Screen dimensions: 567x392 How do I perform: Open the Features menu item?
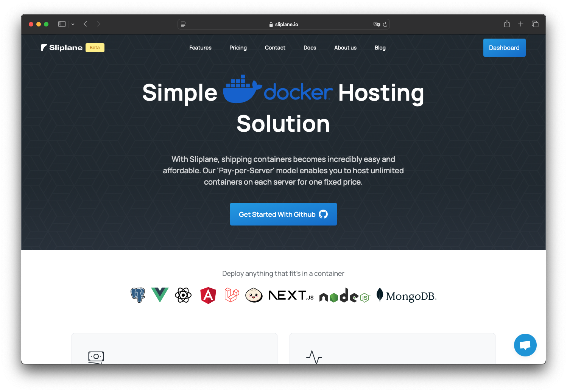200,48
